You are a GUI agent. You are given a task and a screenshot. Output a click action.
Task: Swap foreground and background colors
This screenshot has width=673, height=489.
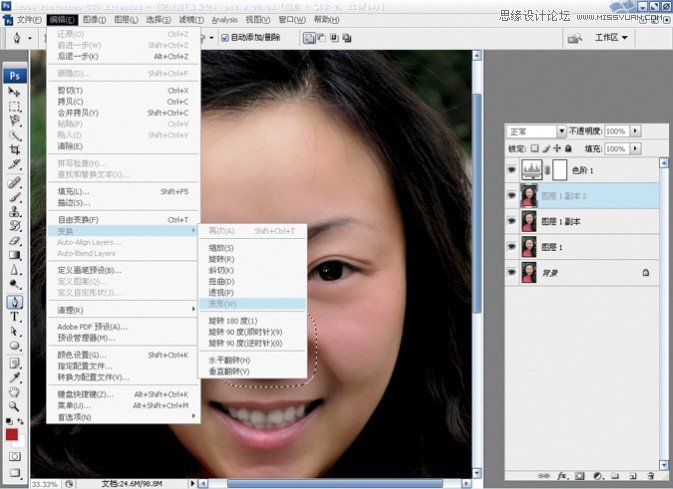click(21, 422)
